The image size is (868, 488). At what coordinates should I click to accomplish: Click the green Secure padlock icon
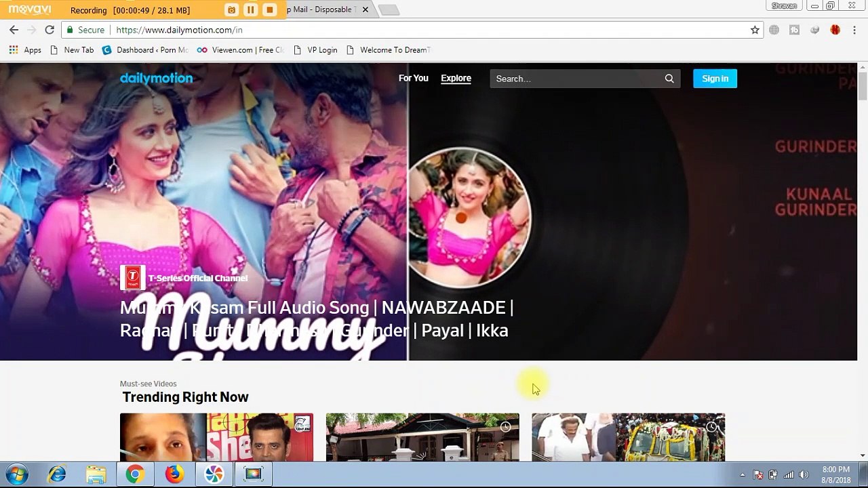pos(68,30)
